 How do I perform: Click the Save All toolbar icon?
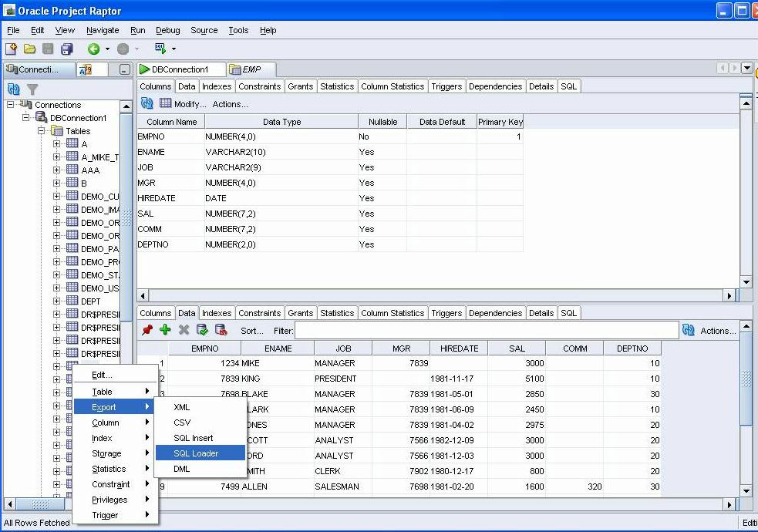66,49
